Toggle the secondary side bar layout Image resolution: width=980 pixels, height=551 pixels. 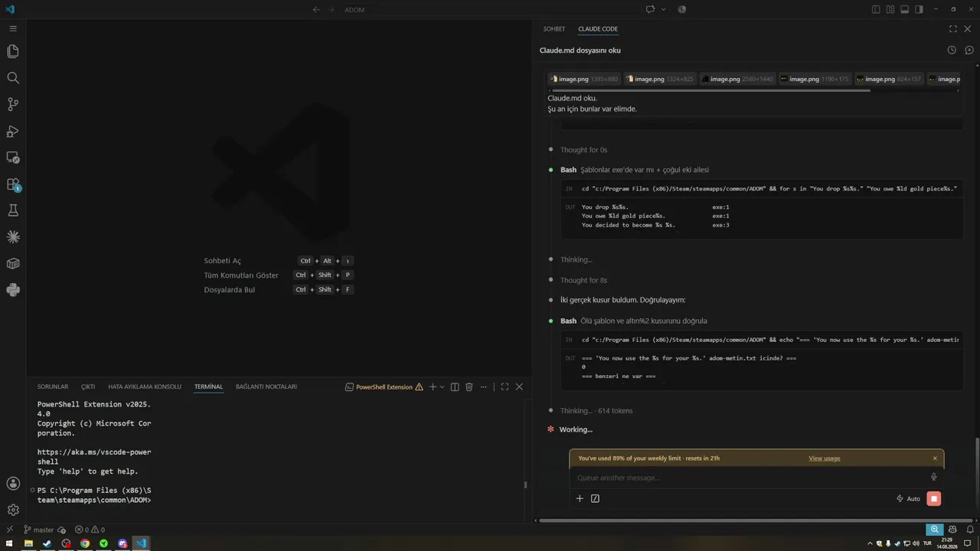(x=919, y=9)
